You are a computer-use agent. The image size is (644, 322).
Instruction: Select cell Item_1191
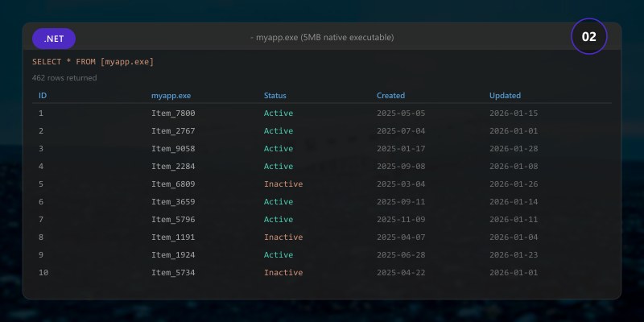(173, 237)
